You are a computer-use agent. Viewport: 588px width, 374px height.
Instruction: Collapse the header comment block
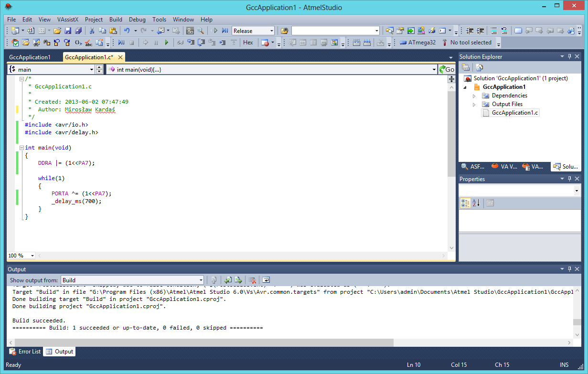coord(21,79)
